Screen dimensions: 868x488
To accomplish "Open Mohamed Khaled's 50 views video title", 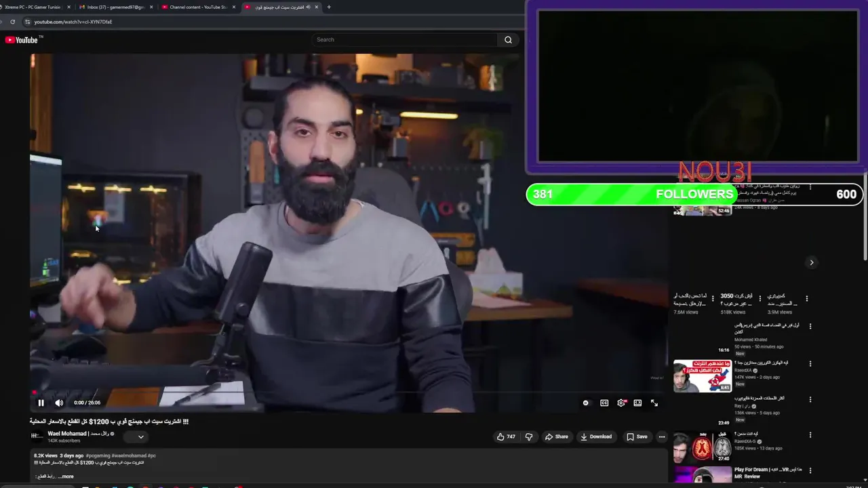I will pyautogui.click(x=766, y=329).
